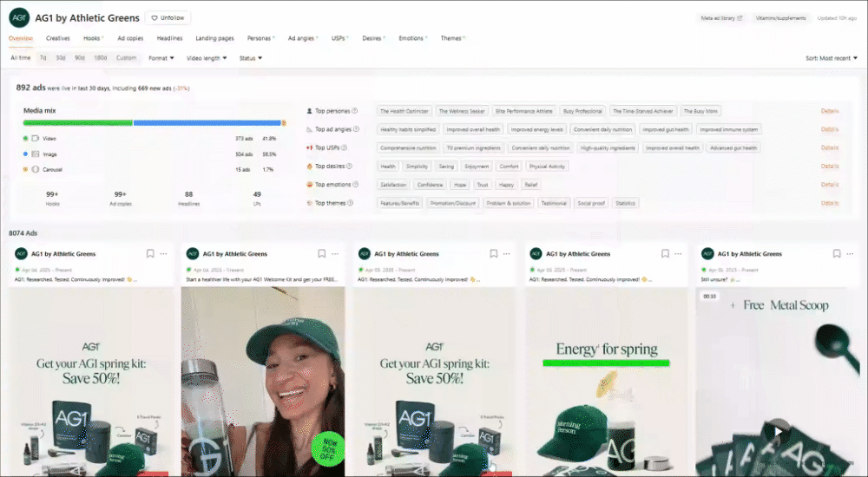
Task: Click the 99+ Hooks stat
Action: tap(52, 198)
